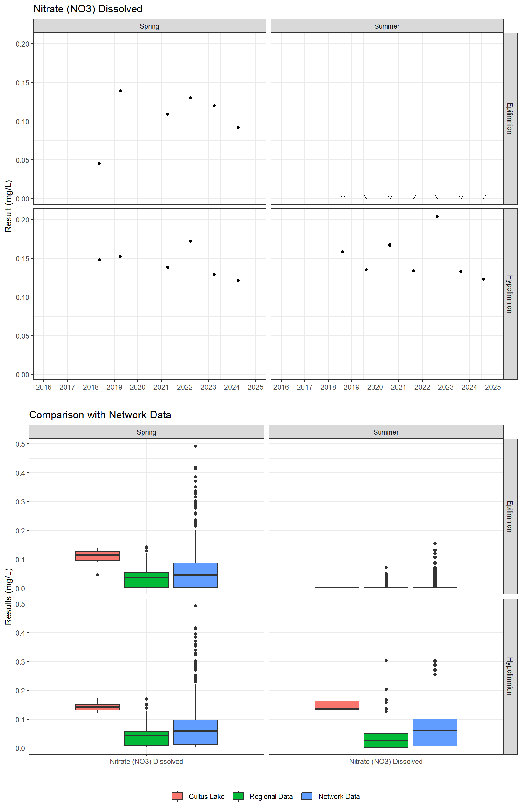The height and width of the screenshot is (812, 522).
Task: Click the Regional Data green legend swatch
Action: click(x=238, y=796)
